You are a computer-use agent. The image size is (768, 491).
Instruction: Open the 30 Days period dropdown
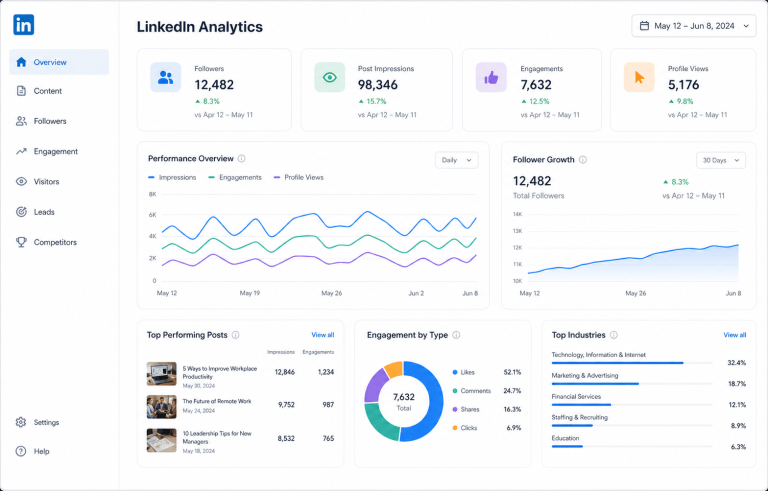[x=721, y=160]
